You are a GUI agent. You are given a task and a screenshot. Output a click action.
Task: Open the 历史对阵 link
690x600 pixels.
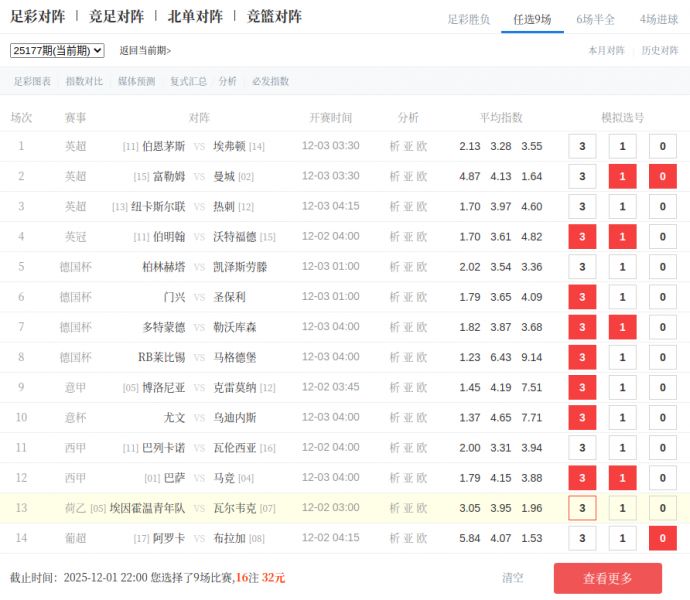(659, 50)
